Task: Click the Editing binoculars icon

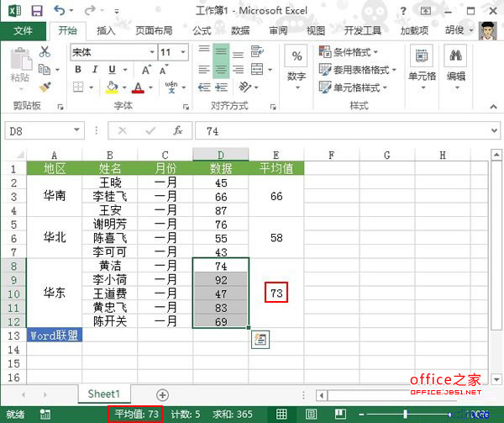Action: point(455,56)
